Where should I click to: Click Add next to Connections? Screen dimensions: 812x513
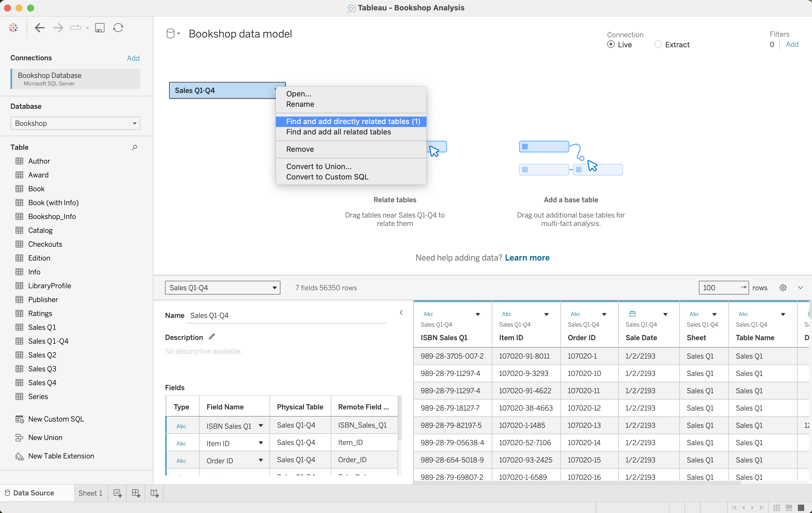coord(133,58)
